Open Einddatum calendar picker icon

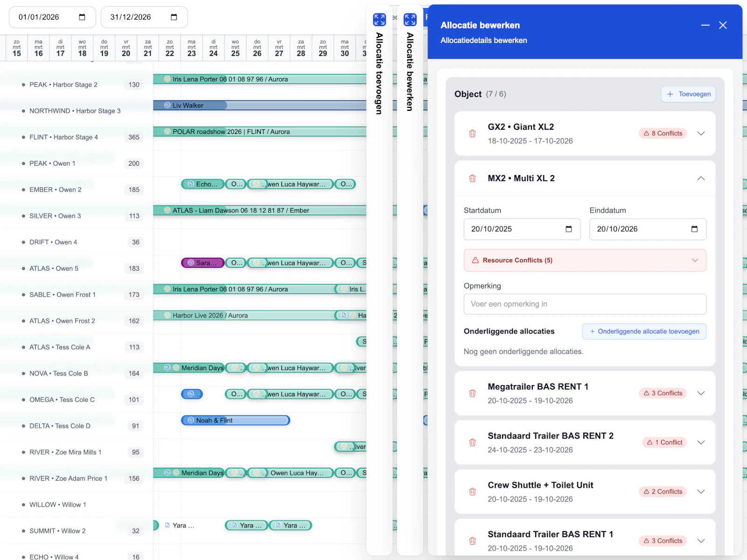tap(694, 229)
